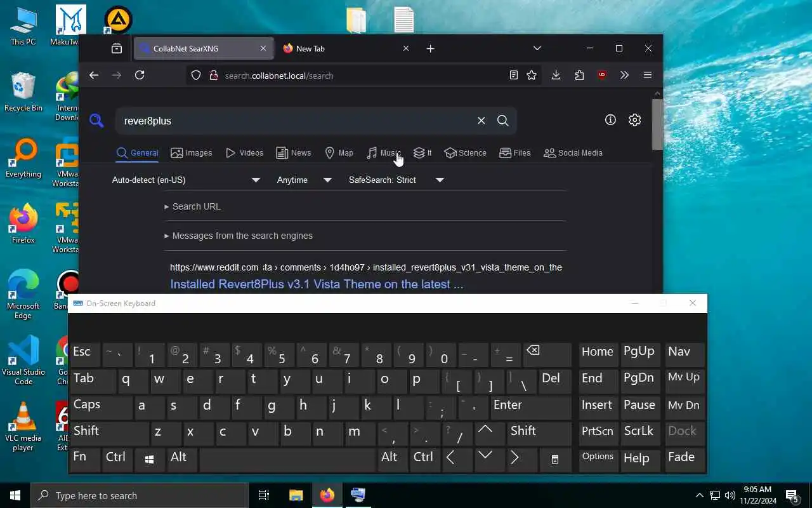Expand Messages from the search engines
812x508 pixels.
point(238,236)
